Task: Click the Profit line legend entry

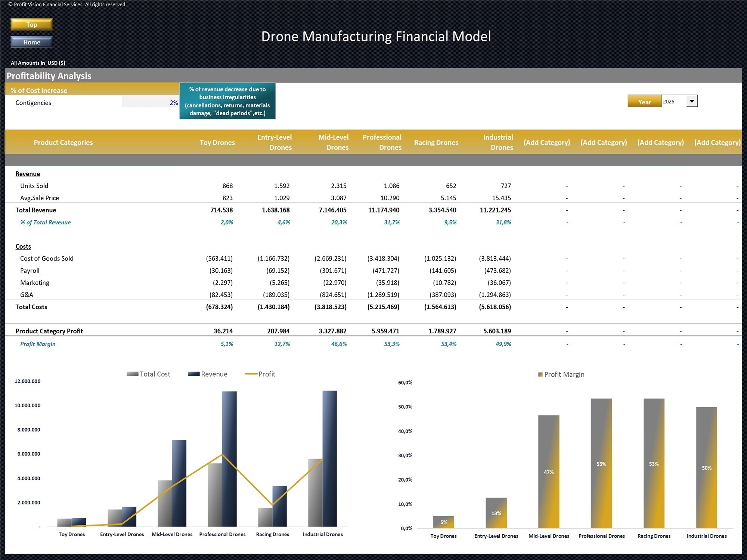Action: (260, 374)
